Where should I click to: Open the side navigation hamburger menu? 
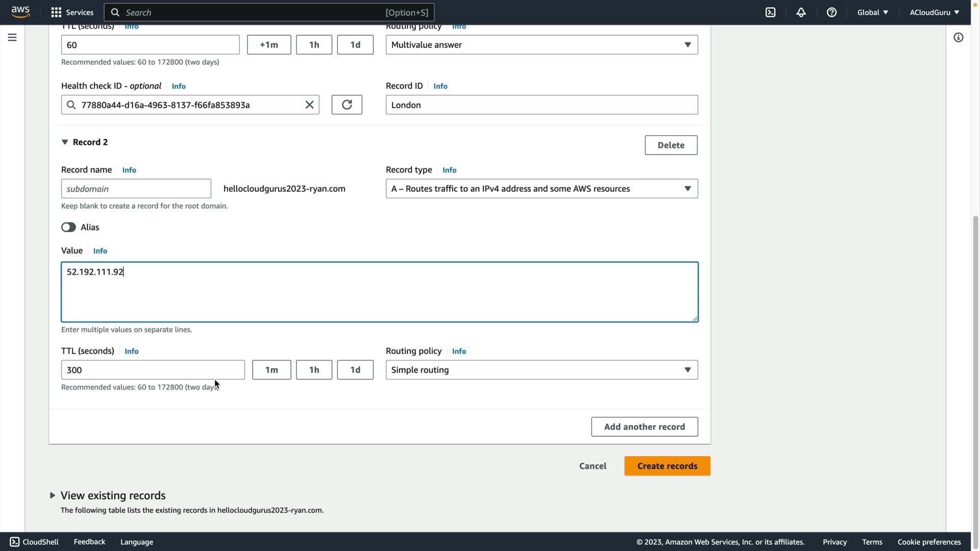pos(12,37)
